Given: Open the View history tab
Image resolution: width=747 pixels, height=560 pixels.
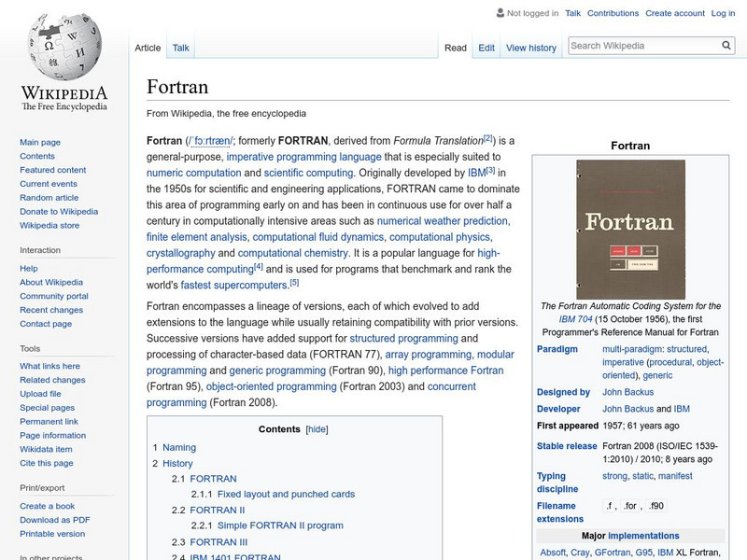Looking at the screenshot, I should click(531, 48).
